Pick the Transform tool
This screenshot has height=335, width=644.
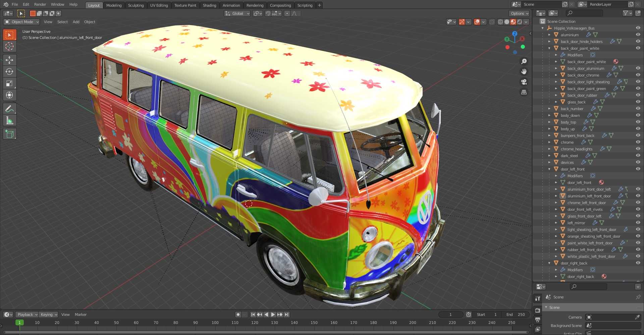click(9, 95)
